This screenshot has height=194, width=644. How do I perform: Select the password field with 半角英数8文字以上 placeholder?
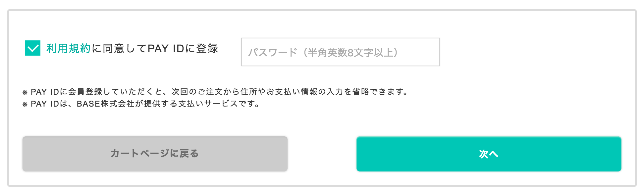point(340,52)
